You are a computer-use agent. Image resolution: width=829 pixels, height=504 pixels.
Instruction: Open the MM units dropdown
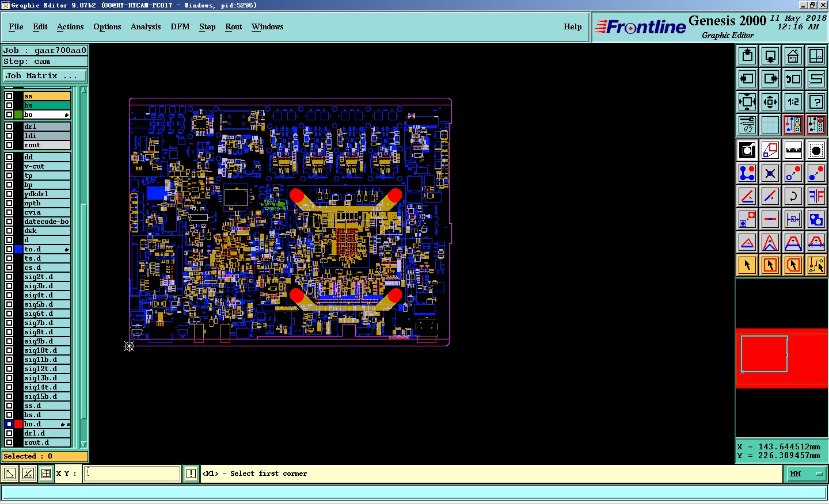point(806,474)
